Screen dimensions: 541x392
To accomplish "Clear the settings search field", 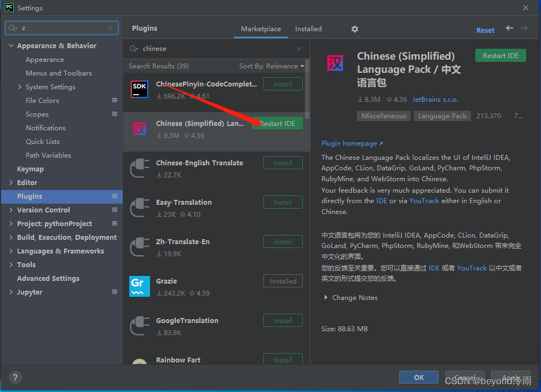I will click(x=111, y=28).
